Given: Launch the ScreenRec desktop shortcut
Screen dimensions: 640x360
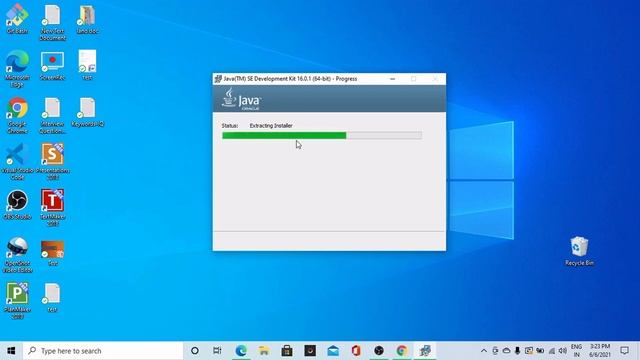Looking at the screenshot, I should [52, 65].
